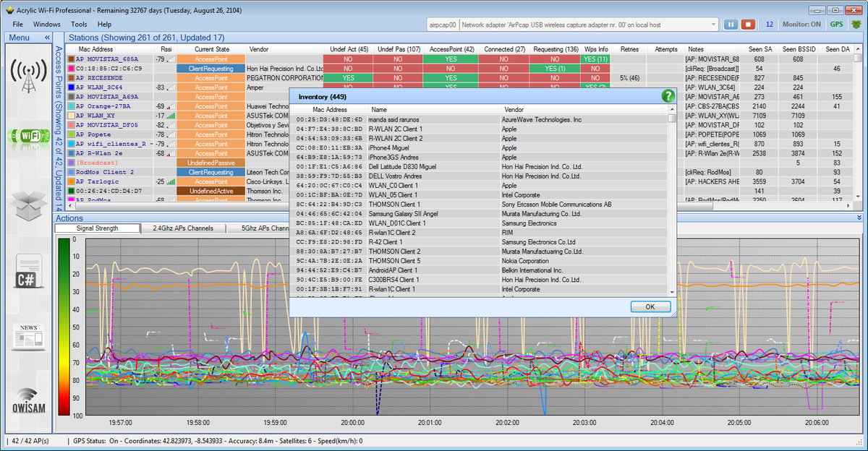Click the green icon beside GPS
This screenshot has height=451, width=868.
coord(856,24)
